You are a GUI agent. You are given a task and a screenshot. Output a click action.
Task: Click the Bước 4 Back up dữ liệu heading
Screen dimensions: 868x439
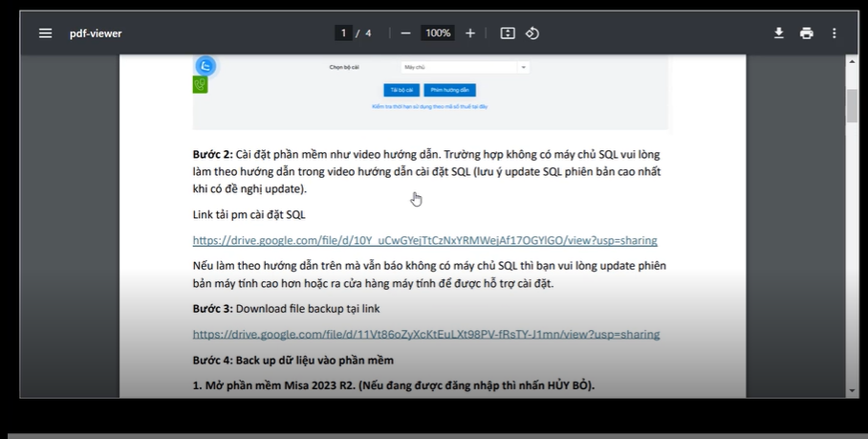[293, 361]
